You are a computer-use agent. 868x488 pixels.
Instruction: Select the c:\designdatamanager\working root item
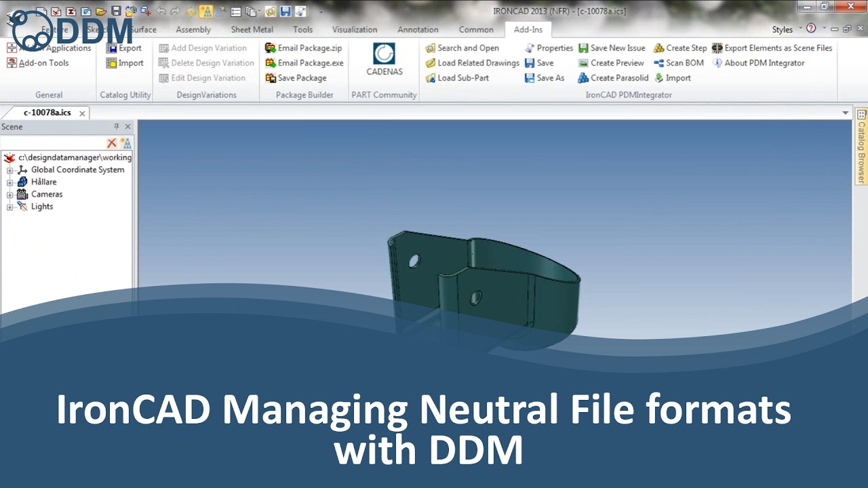pos(68,157)
